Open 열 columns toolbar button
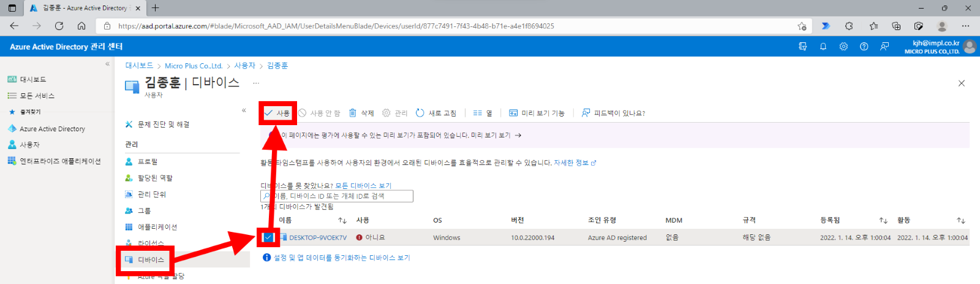 (x=483, y=113)
